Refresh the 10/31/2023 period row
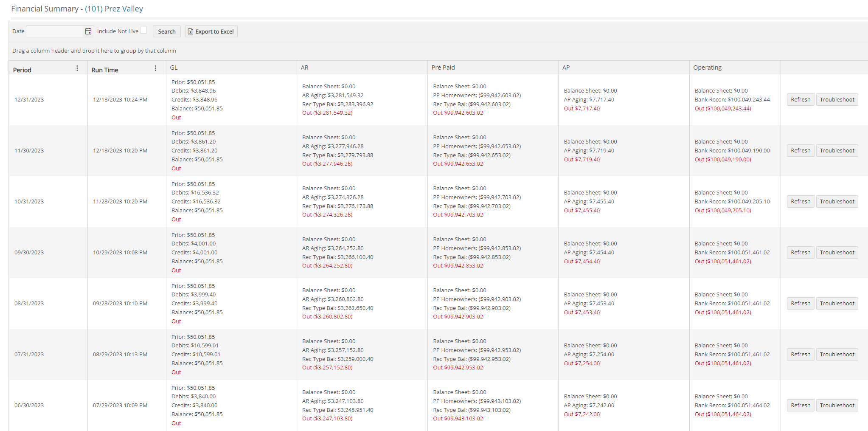Screen dimensions: 868x431 coord(800,201)
